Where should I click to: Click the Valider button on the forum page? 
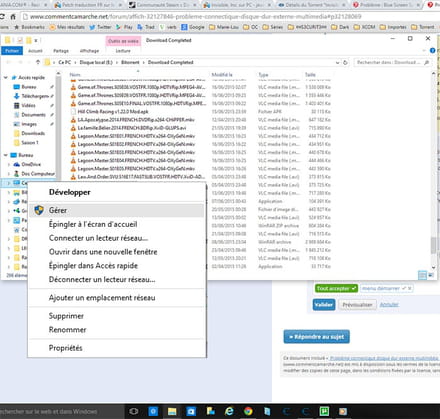[x=324, y=304]
